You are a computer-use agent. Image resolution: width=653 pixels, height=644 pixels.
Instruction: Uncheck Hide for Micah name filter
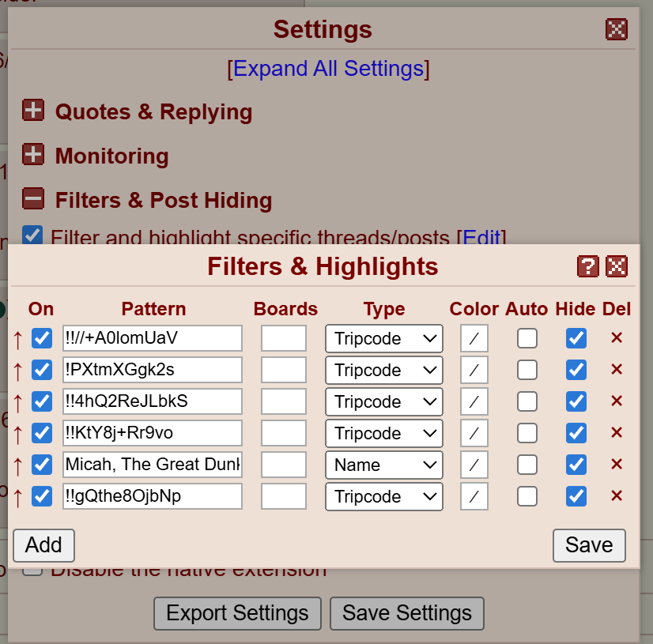tap(576, 465)
